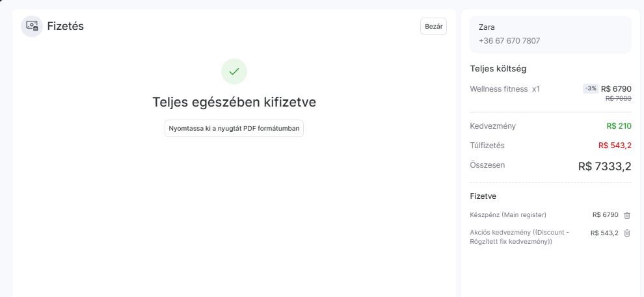Delete the Akciós kedvezmény payment entry
Image resolution: width=644 pixels, height=297 pixels.
coord(627,233)
